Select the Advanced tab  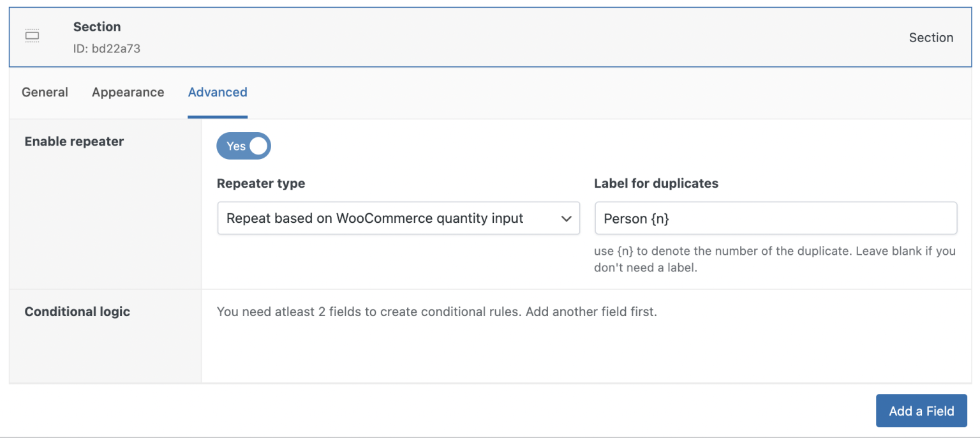(x=218, y=92)
